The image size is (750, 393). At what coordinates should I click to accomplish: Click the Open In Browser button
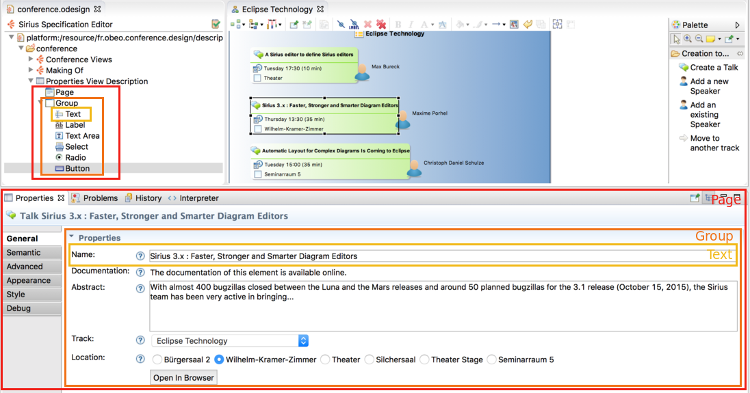tap(184, 378)
